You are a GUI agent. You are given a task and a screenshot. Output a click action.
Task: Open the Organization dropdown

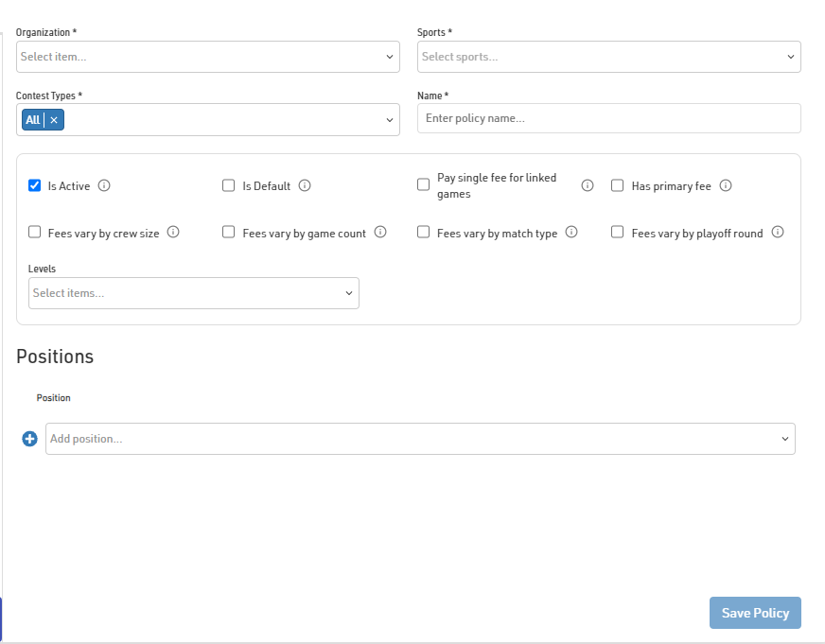tap(207, 57)
